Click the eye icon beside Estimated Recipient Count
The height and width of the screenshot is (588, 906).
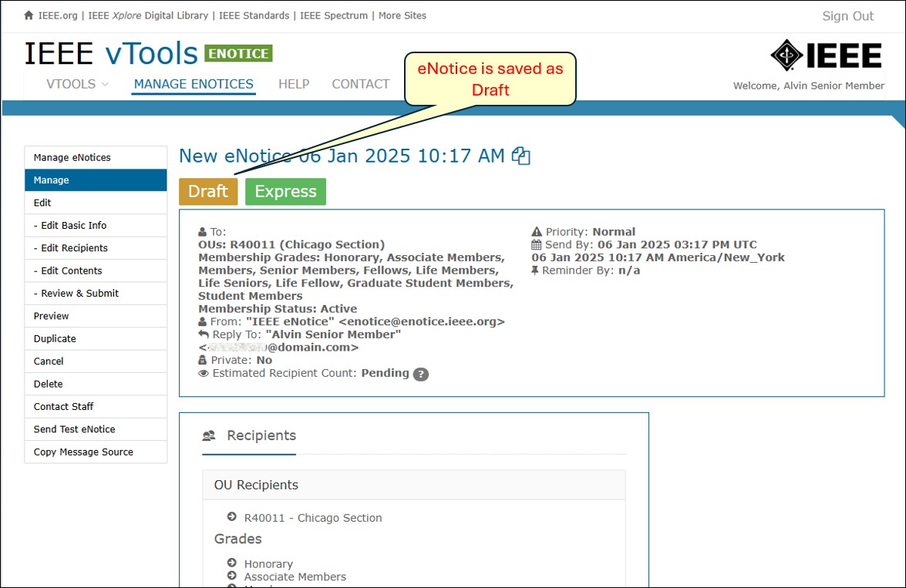point(204,373)
